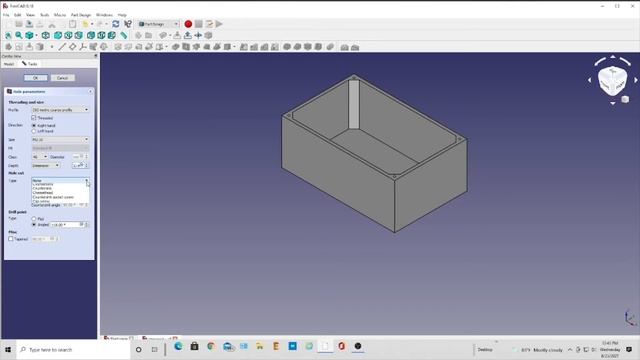Select Angled drill point radio
The width and height of the screenshot is (640, 360).
point(34,224)
